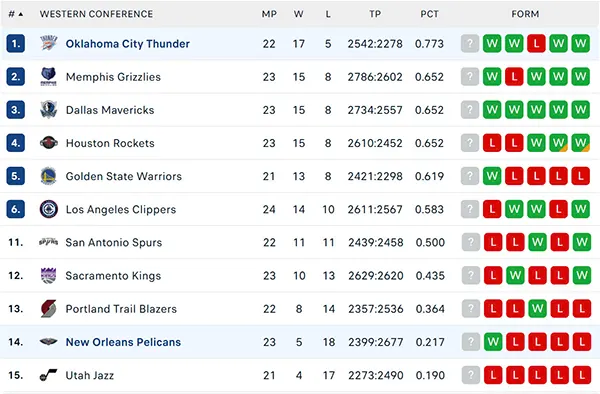Click Thunder's upcoming match question mark badge
Screen dimensions: 600x394
coord(470,43)
